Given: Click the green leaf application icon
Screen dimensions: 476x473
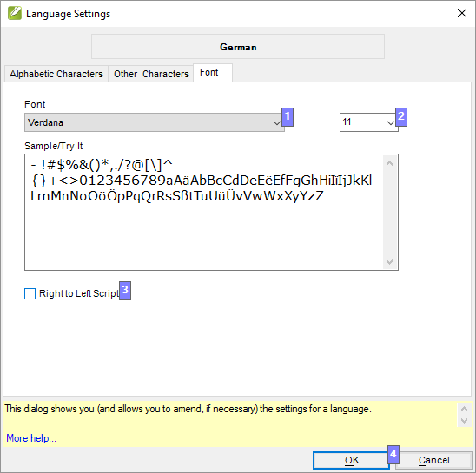Looking at the screenshot, I should click(x=15, y=13).
